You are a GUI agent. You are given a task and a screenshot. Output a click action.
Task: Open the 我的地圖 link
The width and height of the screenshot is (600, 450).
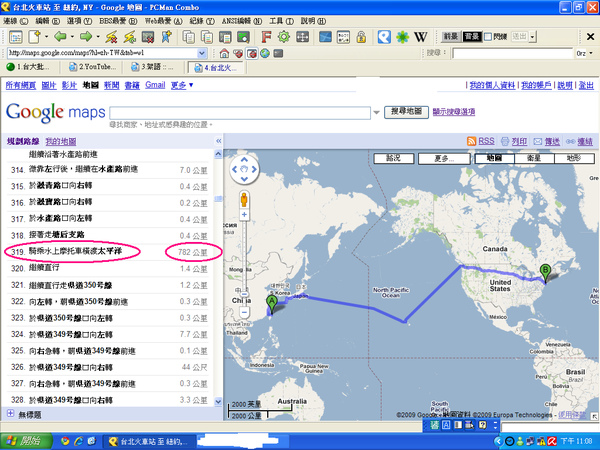point(61,141)
